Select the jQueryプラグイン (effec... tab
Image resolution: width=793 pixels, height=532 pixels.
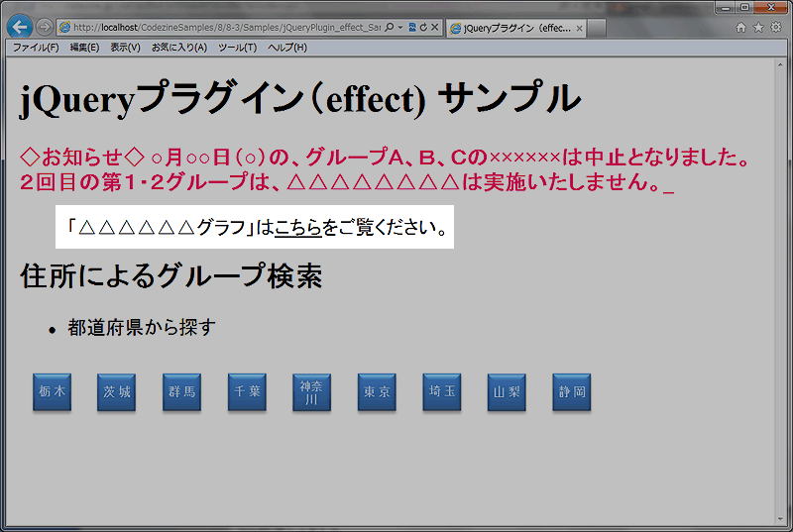tap(515, 29)
